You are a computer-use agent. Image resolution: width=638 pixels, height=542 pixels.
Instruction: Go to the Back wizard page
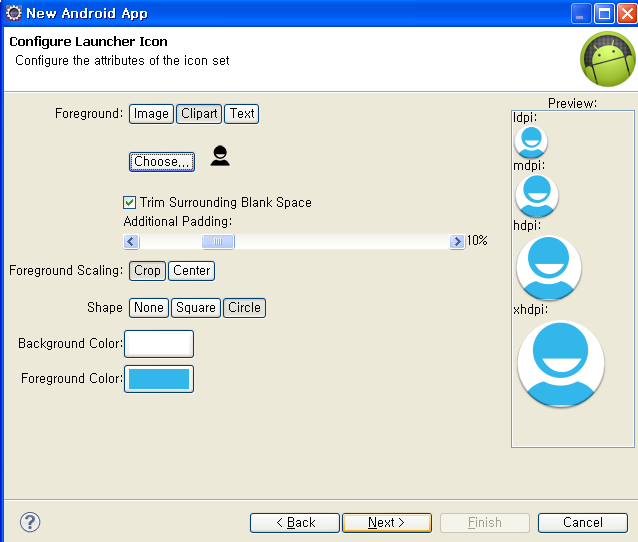click(x=295, y=522)
